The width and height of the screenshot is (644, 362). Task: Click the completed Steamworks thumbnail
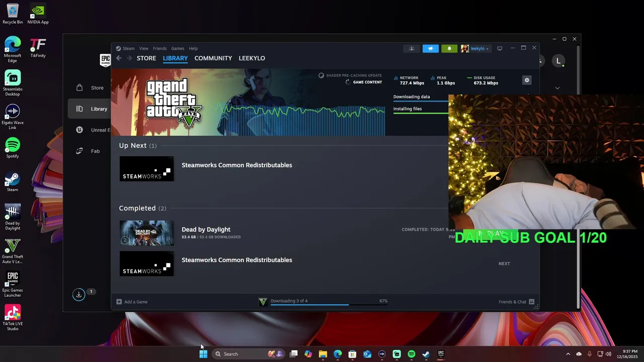(x=146, y=263)
